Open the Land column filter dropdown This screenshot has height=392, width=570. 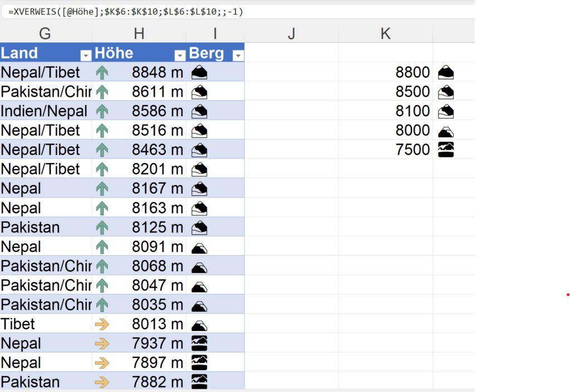[86, 55]
